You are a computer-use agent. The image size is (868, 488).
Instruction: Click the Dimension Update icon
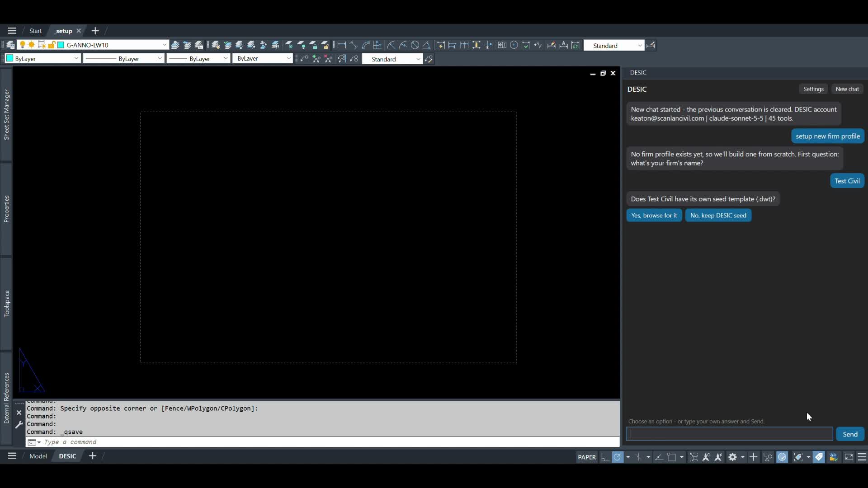pyautogui.click(x=576, y=45)
